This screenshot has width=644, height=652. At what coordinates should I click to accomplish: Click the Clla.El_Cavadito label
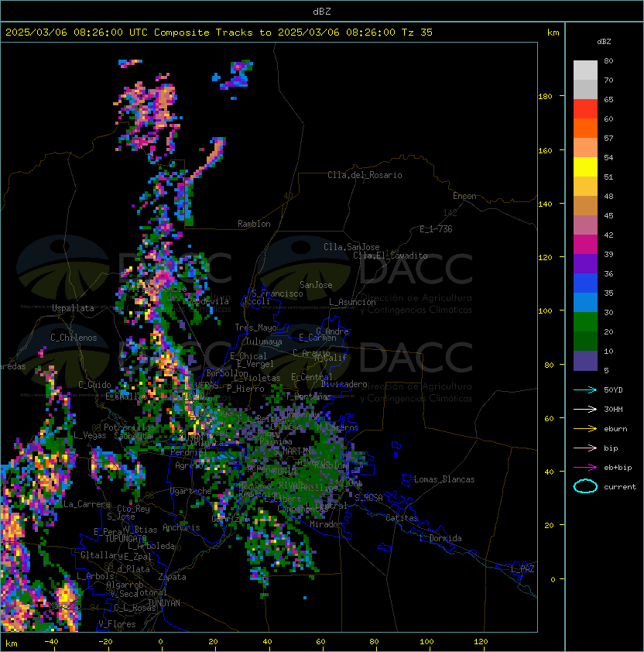tap(390, 256)
